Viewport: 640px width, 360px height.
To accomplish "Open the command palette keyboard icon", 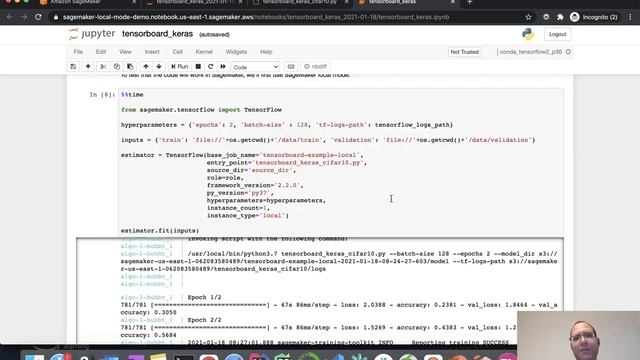I will [x=291, y=67].
